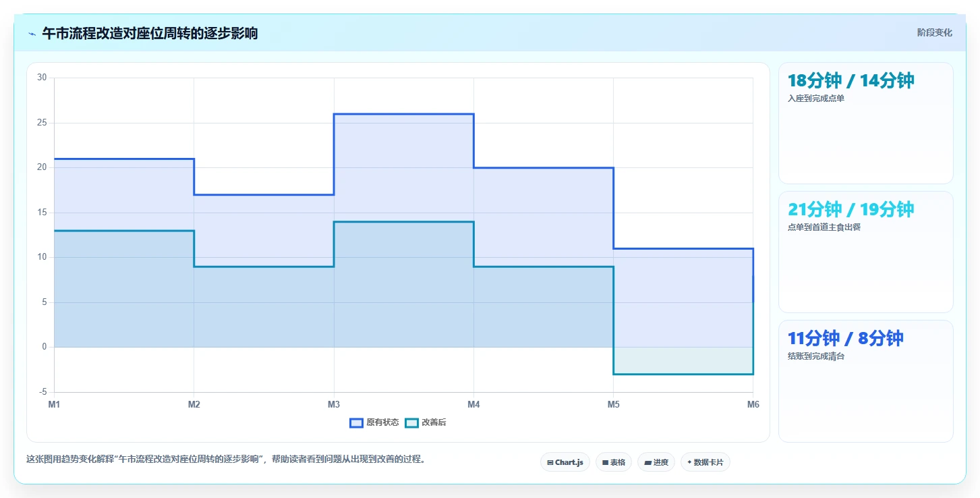This screenshot has width=980, height=498.
Task: Click the M4 x-axis label
Action: pos(473,404)
